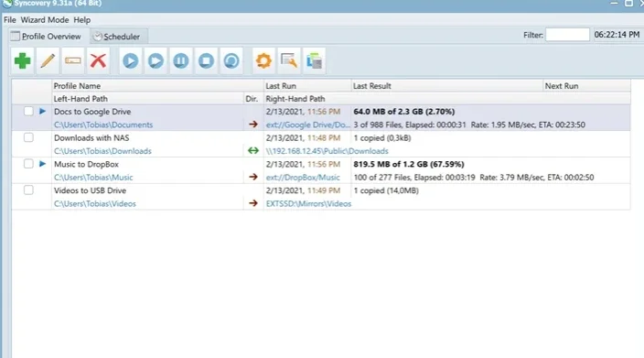The width and height of the screenshot is (644, 358).
Task: Run selected profile with first play icon
Action: [x=131, y=60]
